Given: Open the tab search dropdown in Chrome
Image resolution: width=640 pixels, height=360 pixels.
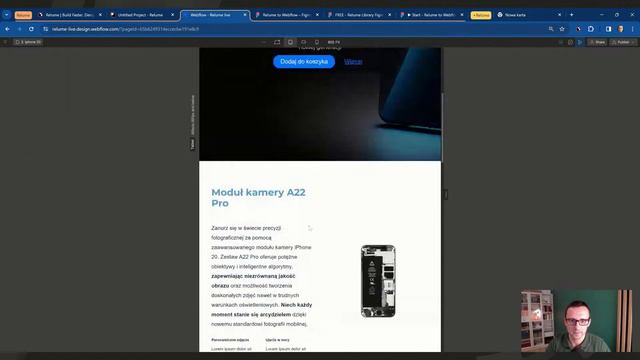Looking at the screenshot, I should point(7,15).
